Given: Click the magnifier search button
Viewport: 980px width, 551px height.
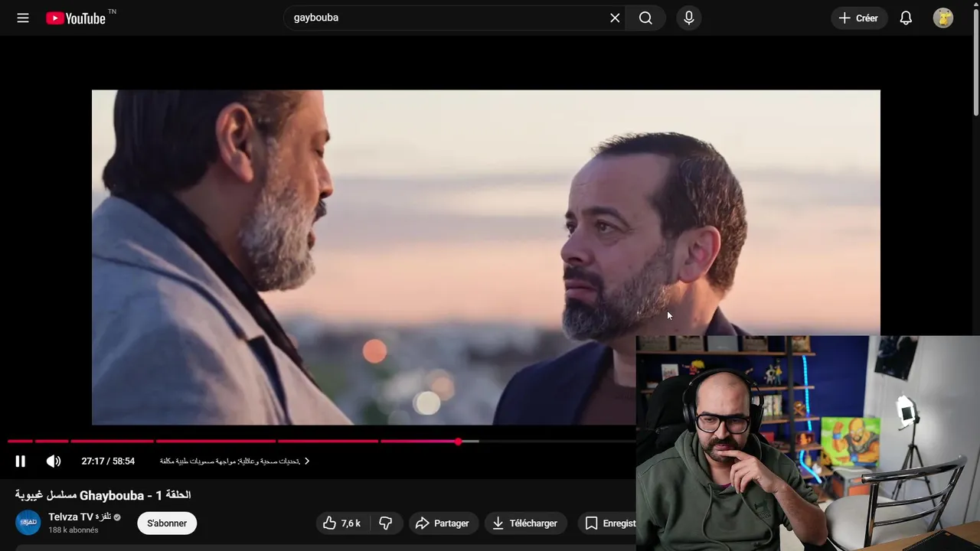Looking at the screenshot, I should (x=645, y=18).
